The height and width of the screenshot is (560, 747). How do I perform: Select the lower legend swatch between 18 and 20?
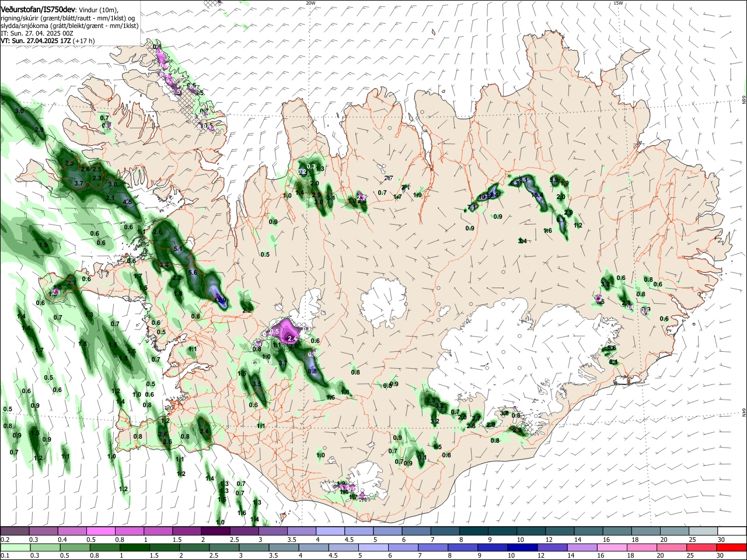click(x=641, y=547)
